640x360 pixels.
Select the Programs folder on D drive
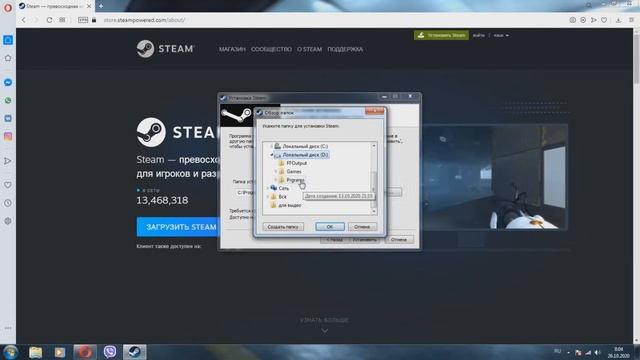pos(295,180)
